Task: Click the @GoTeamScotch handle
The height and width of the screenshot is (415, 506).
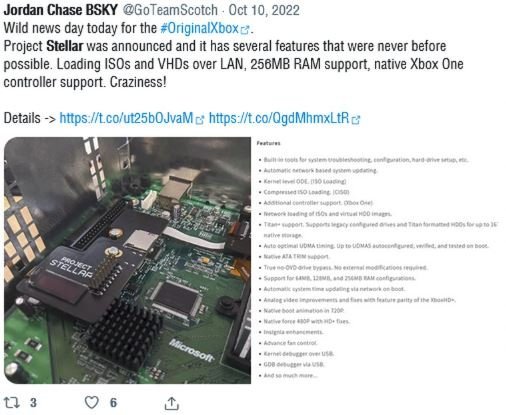Action: (x=170, y=10)
